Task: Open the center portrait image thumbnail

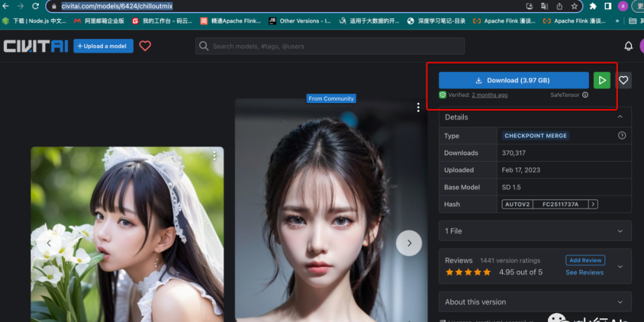Action: 331,210
